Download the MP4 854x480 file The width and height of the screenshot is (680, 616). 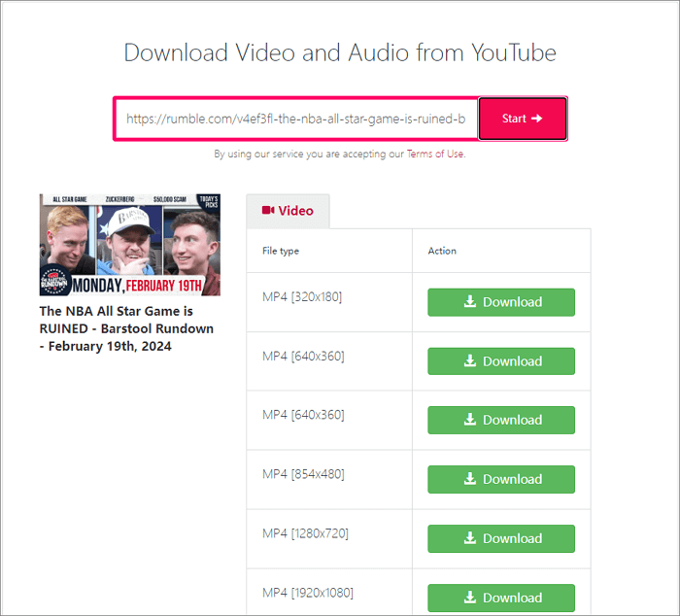coord(501,479)
